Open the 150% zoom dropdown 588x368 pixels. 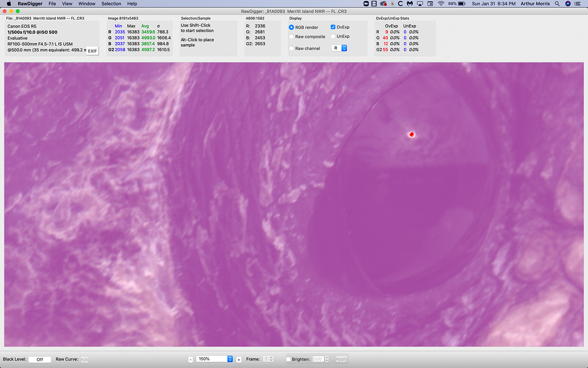(x=214, y=359)
